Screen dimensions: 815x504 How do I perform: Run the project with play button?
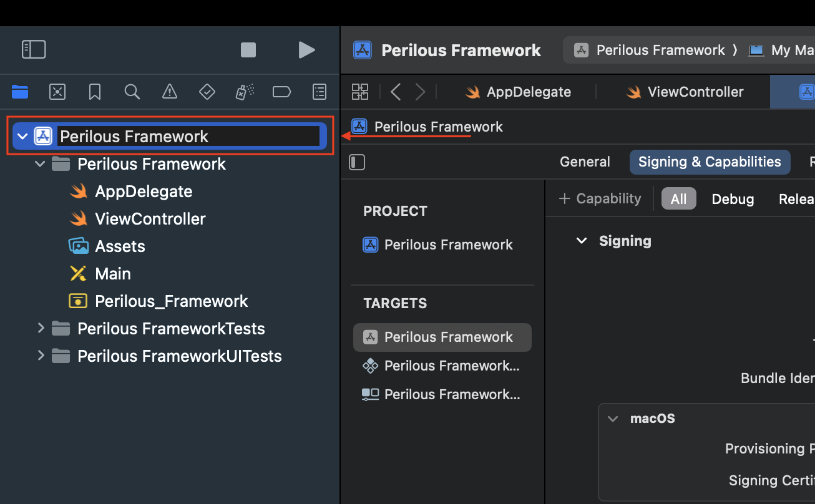coord(306,50)
